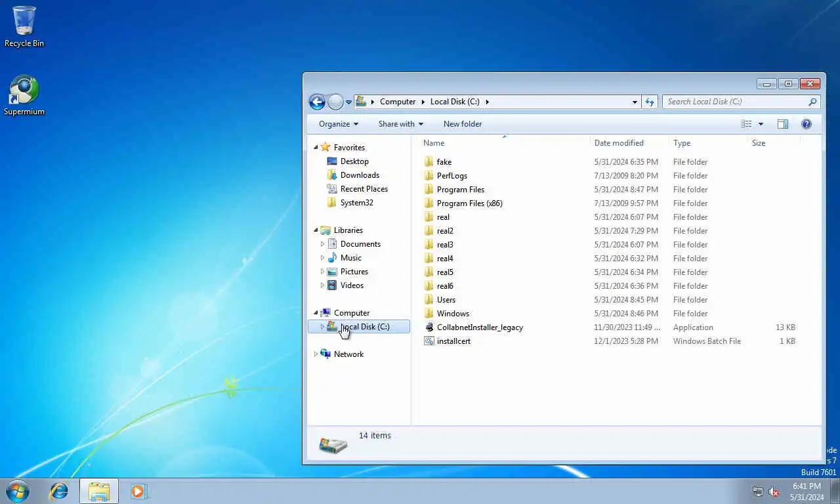Select the real3 folder name

tap(445, 245)
